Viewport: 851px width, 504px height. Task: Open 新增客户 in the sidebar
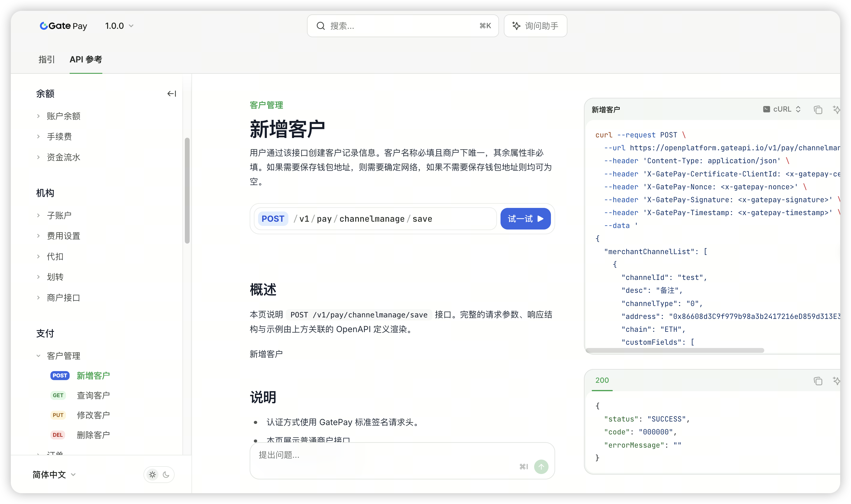pyautogui.click(x=93, y=376)
